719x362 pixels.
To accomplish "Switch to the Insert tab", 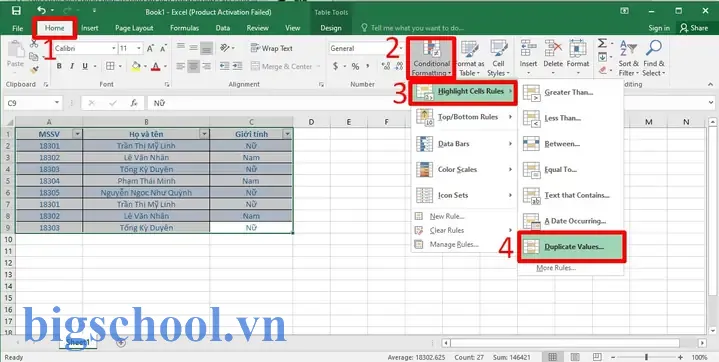I will (x=89, y=28).
